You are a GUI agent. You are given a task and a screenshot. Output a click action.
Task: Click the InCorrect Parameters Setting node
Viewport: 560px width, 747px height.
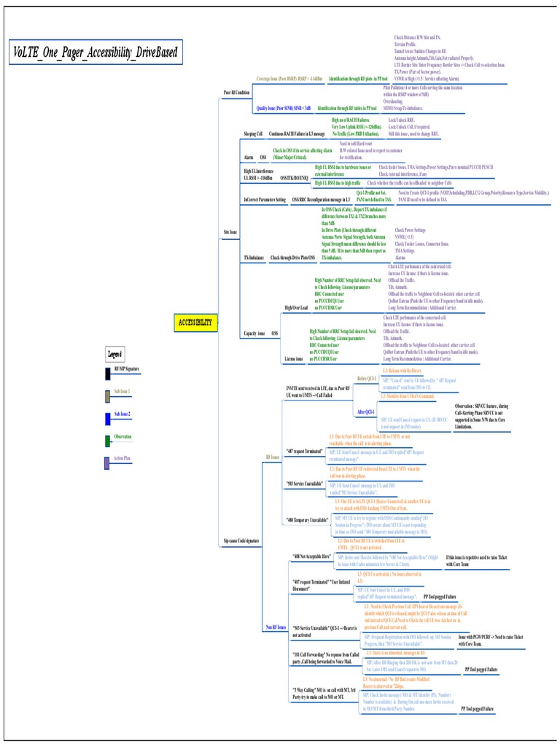[265, 199]
